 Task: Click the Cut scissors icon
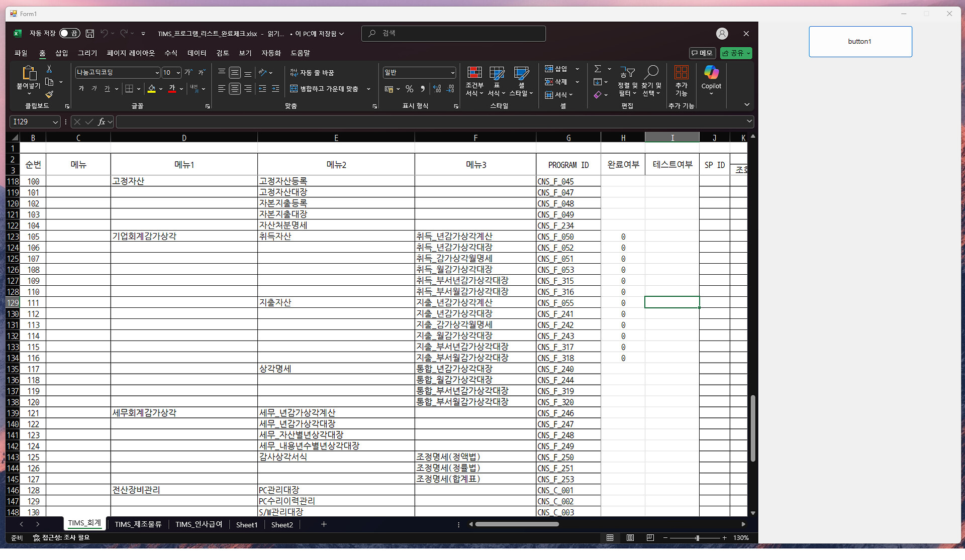(x=49, y=69)
